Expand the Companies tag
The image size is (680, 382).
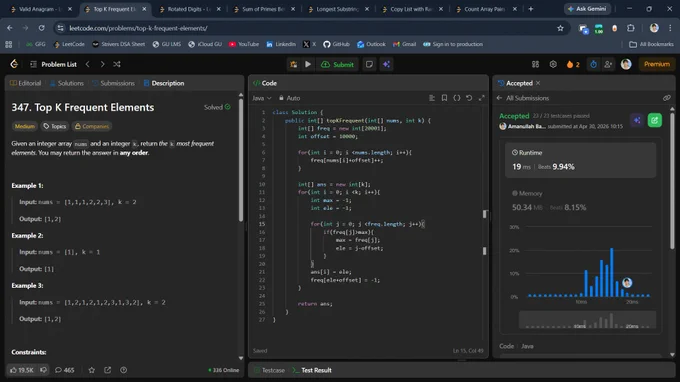point(92,126)
